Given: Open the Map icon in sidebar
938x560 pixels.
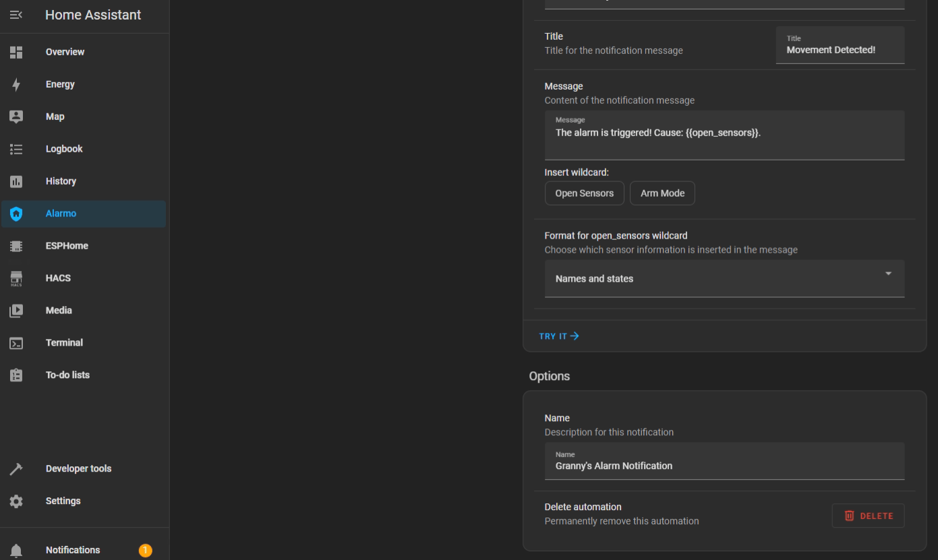Looking at the screenshot, I should (16, 117).
